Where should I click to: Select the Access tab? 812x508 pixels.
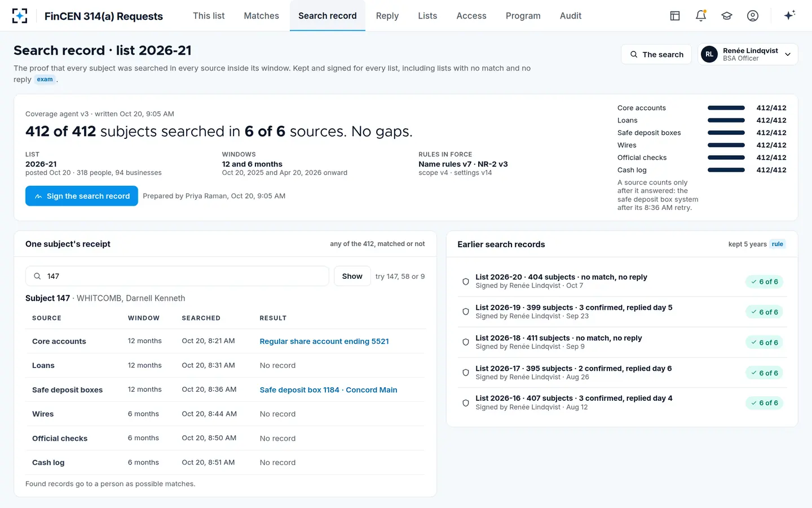coord(471,16)
